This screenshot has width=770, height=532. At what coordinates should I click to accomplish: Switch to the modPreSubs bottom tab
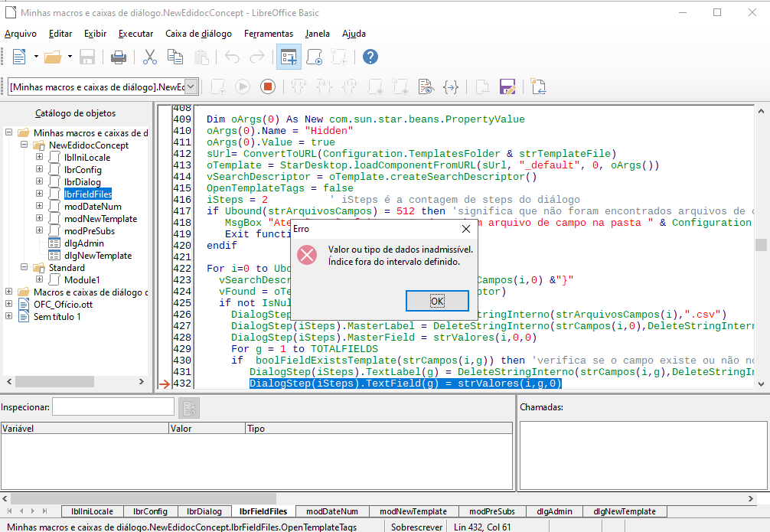492,511
